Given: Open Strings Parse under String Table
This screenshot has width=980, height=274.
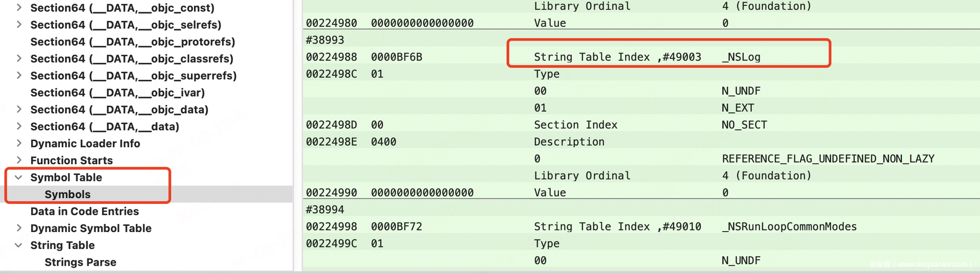Looking at the screenshot, I should coord(80,262).
